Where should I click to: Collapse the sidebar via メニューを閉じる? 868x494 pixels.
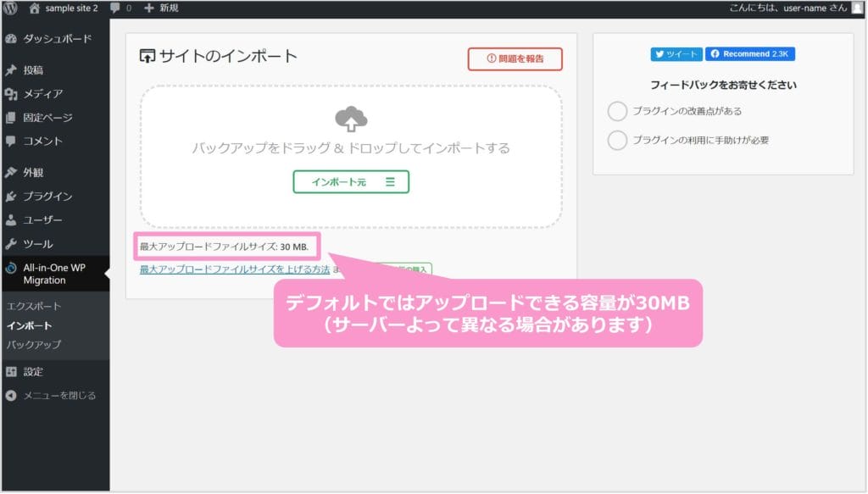click(x=11, y=395)
